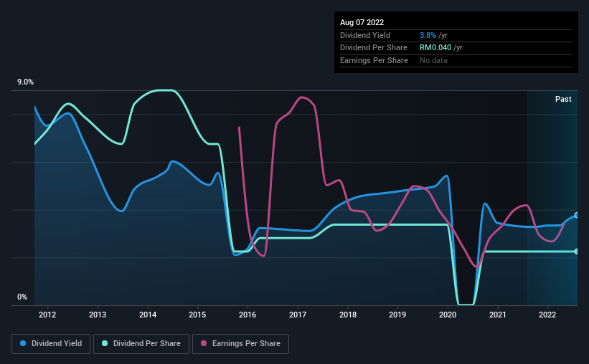Select the blue endpoint marker of the yield line
The width and height of the screenshot is (589, 364).
[577, 216]
